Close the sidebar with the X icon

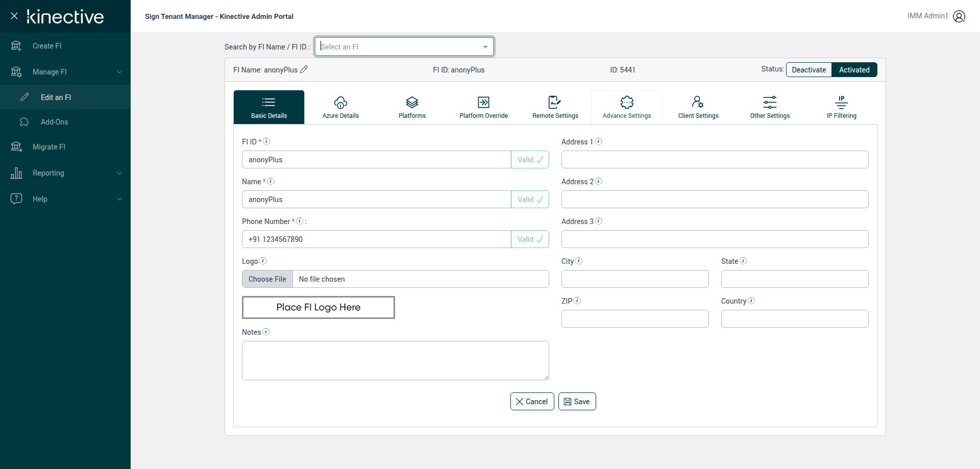14,16
